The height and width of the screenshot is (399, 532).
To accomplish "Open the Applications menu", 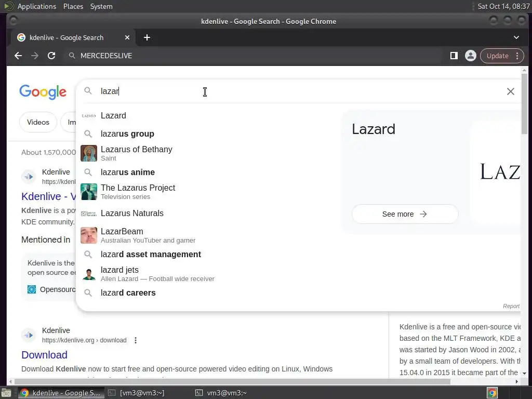I will (37, 6).
